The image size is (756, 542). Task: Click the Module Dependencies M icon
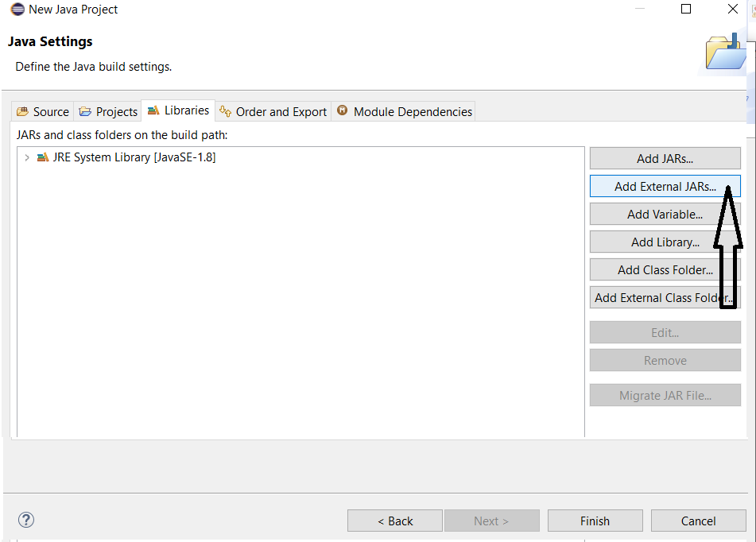click(x=343, y=110)
